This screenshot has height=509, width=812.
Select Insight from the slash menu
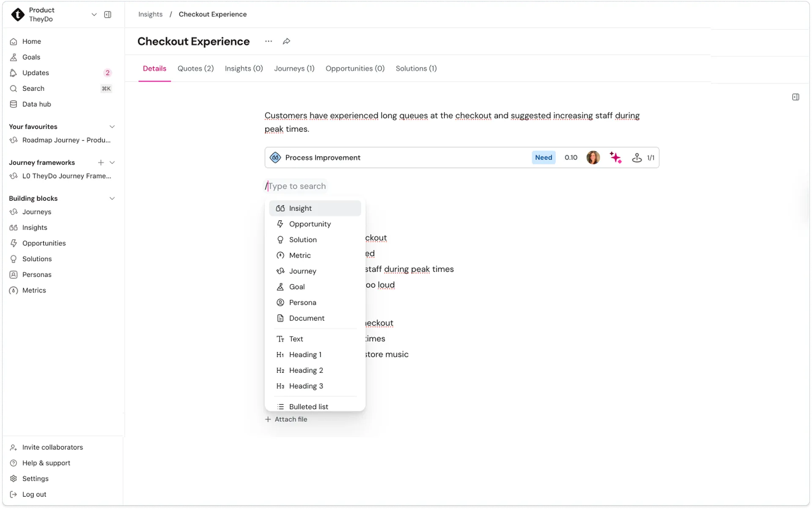coord(315,208)
